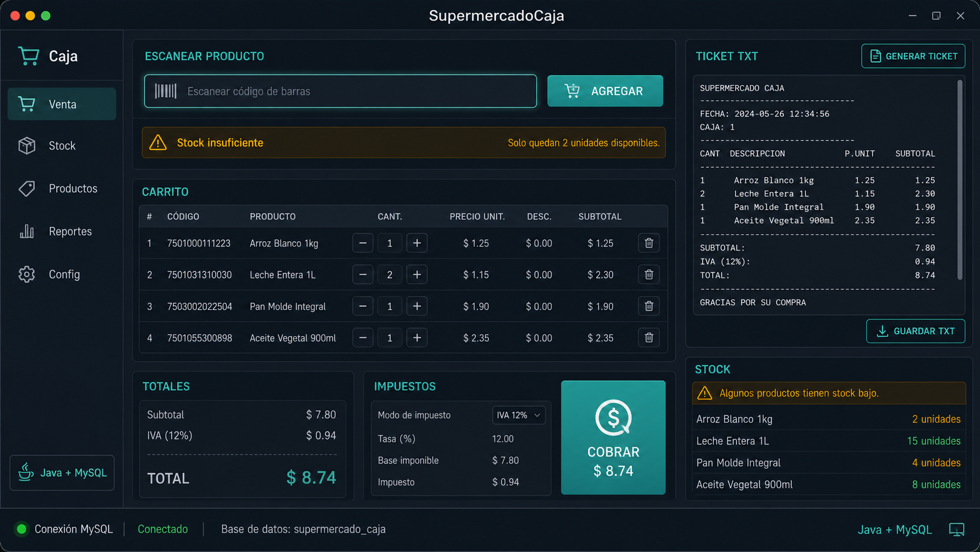Focus the Escanear código de barras field
The image size is (980, 552).
click(341, 91)
